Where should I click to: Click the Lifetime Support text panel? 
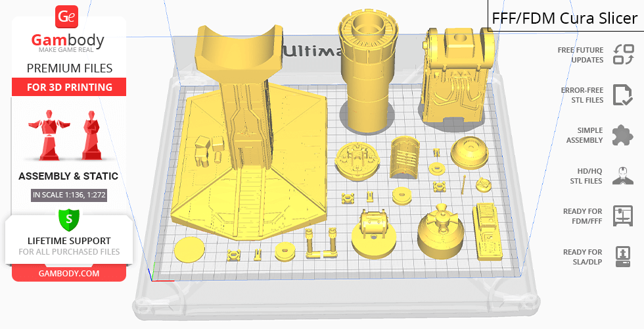pos(68,245)
